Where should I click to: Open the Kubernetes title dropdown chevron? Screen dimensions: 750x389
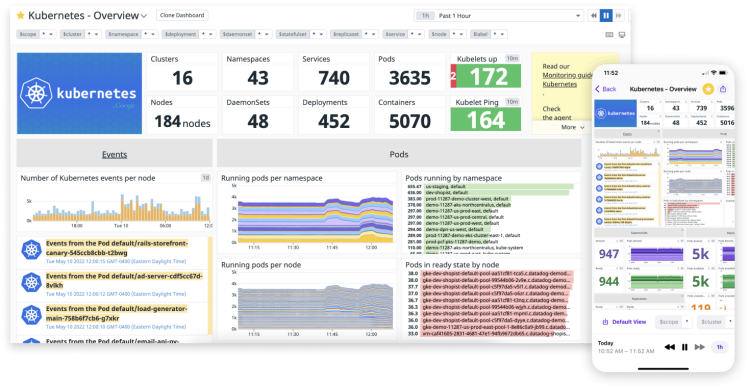pyautogui.click(x=144, y=16)
